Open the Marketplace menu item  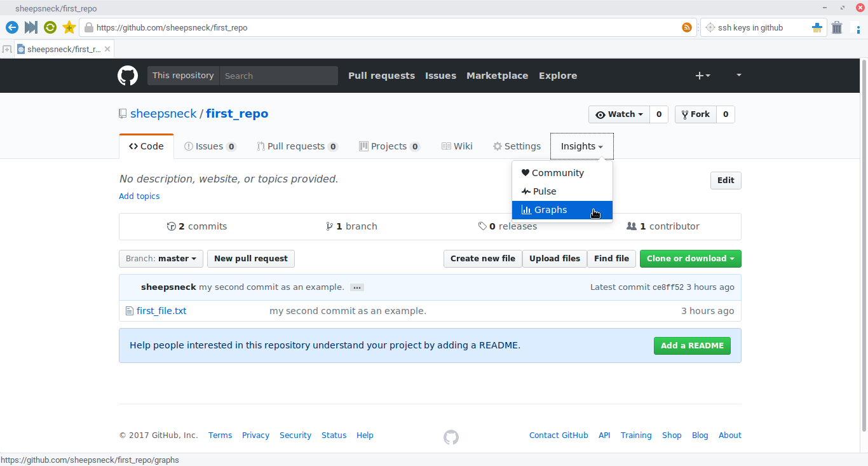point(497,76)
